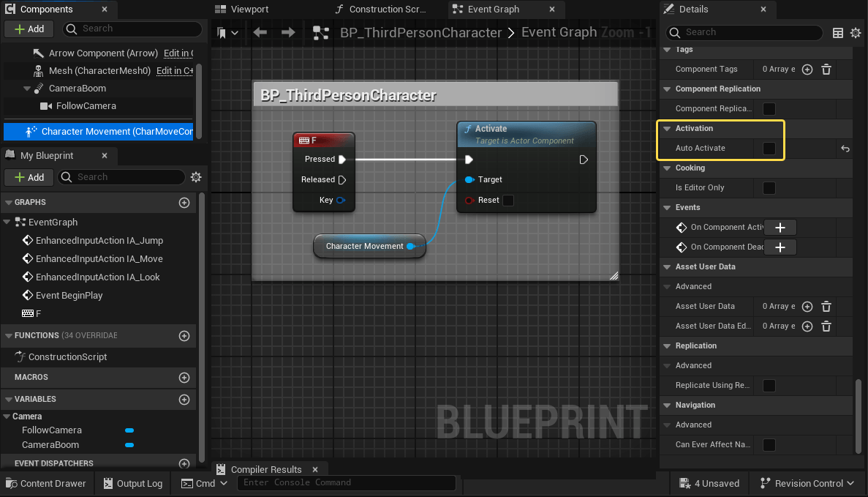The image size is (868, 497).
Task: Toggle FollowCamera variable visibility pill
Action: pos(129,430)
